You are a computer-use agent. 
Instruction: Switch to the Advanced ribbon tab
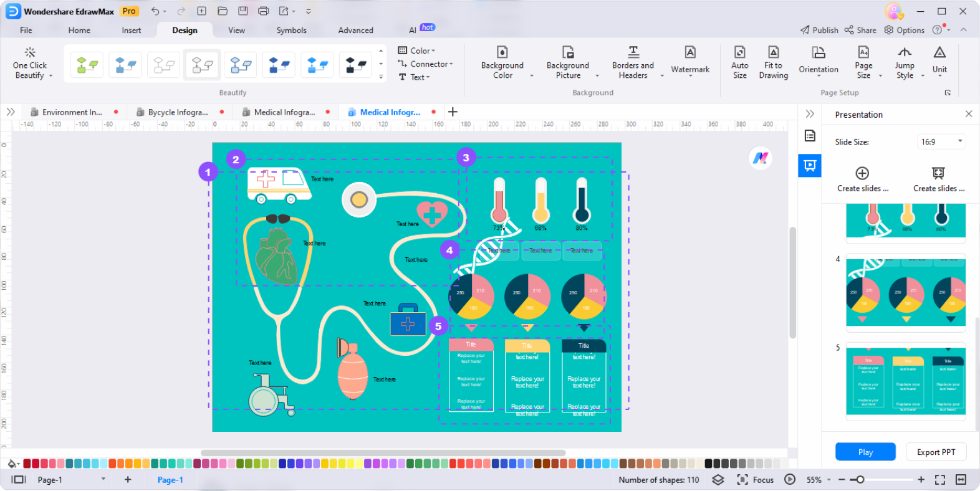tap(356, 30)
